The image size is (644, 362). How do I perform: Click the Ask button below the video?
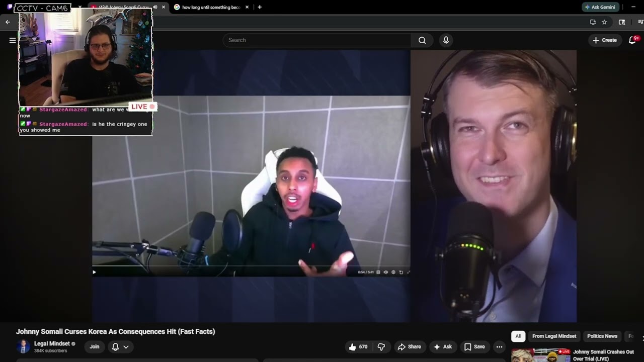tap(443, 346)
